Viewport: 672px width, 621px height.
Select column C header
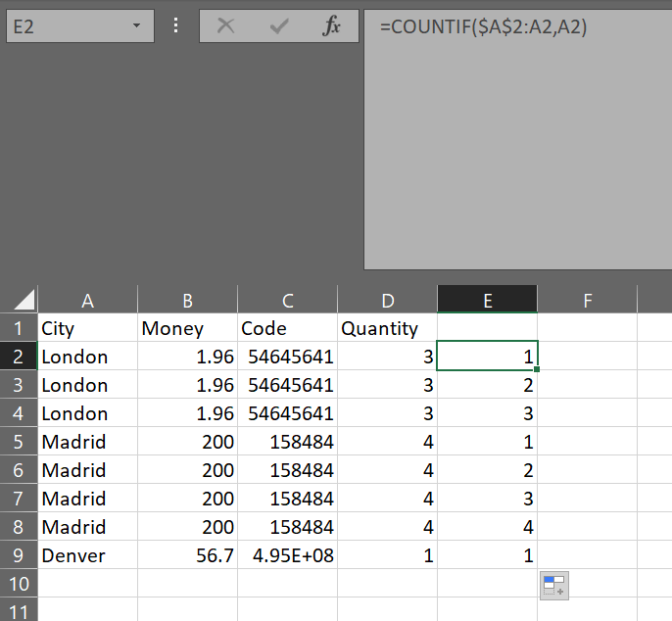click(288, 301)
